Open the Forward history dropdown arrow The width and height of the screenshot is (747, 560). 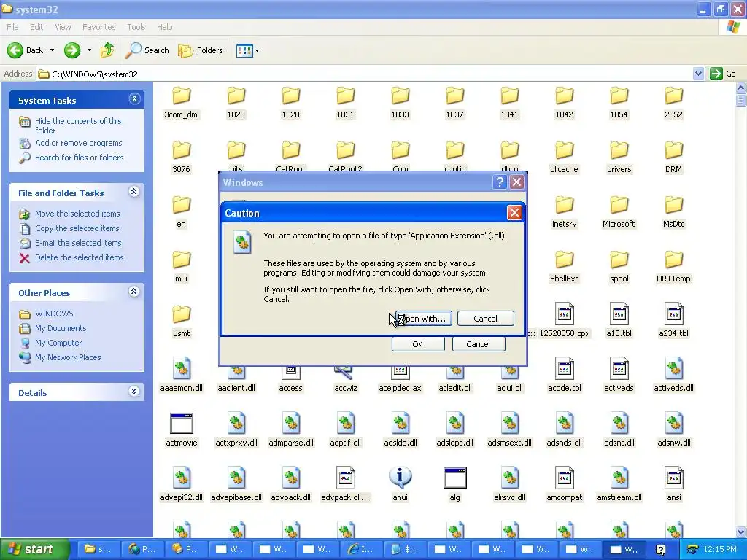pos(89,50)
